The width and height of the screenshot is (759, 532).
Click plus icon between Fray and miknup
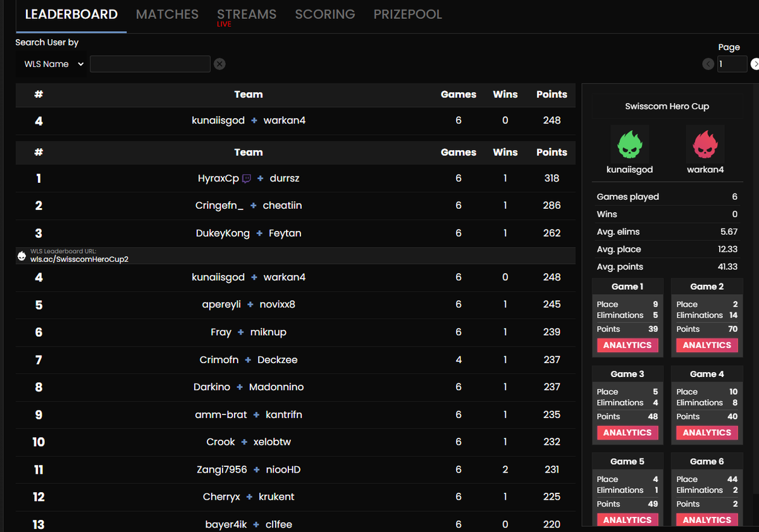tap(241, 332)
